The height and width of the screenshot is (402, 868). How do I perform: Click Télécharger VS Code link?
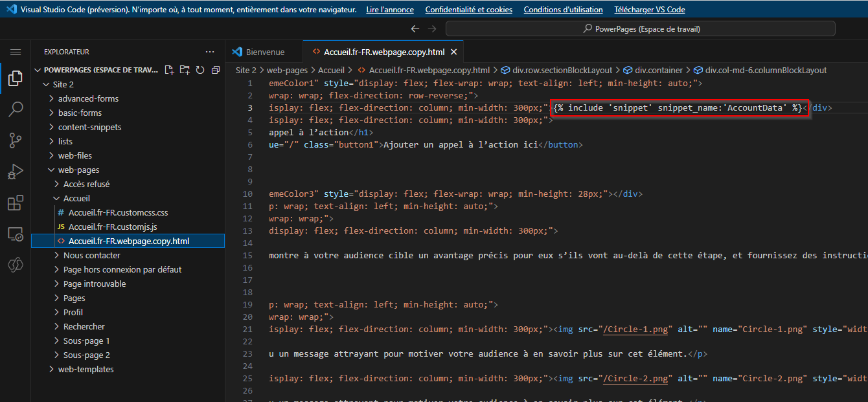pyautogui.click(x=650, y=10)
